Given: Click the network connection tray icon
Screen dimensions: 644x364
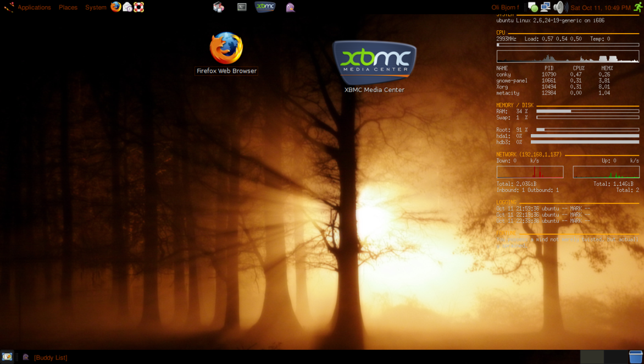Looking at the screenshot, I should click(x=545, y=7).
